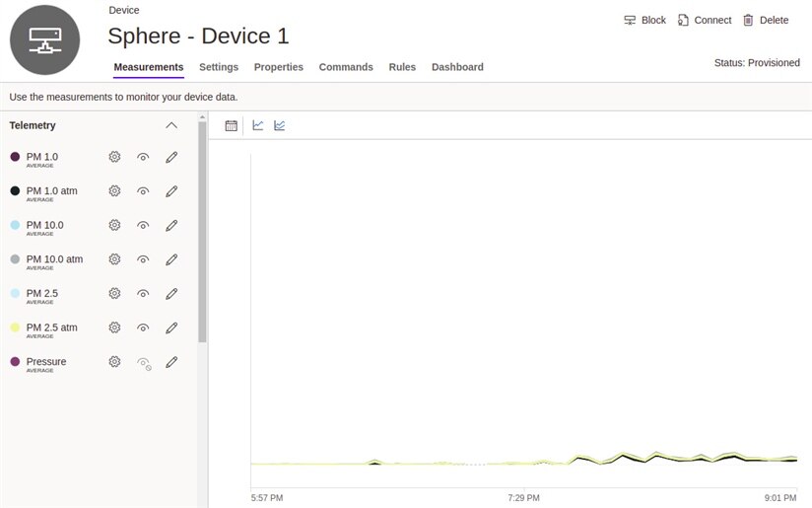Open the Rules tab
The width and height of the screenshot is (812, 508).
coord(402,67)
